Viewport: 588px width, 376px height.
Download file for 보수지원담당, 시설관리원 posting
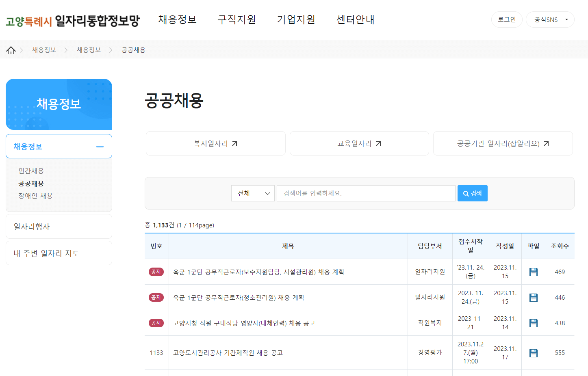534,272
